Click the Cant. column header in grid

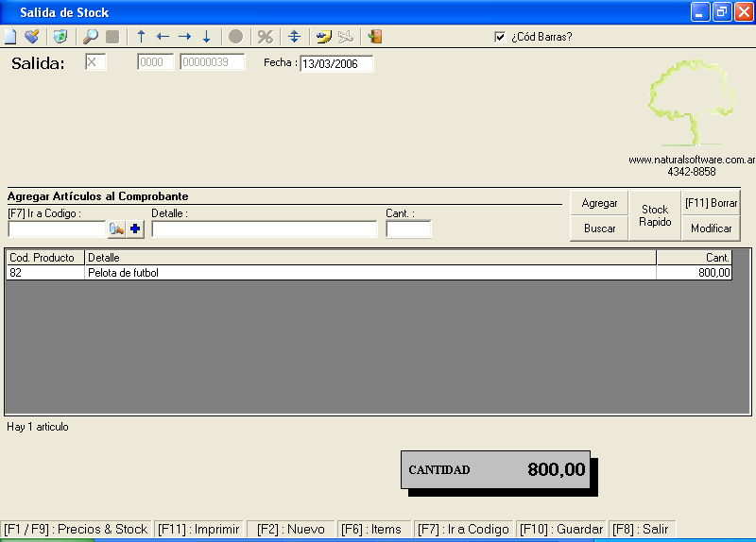click(694, 258)
